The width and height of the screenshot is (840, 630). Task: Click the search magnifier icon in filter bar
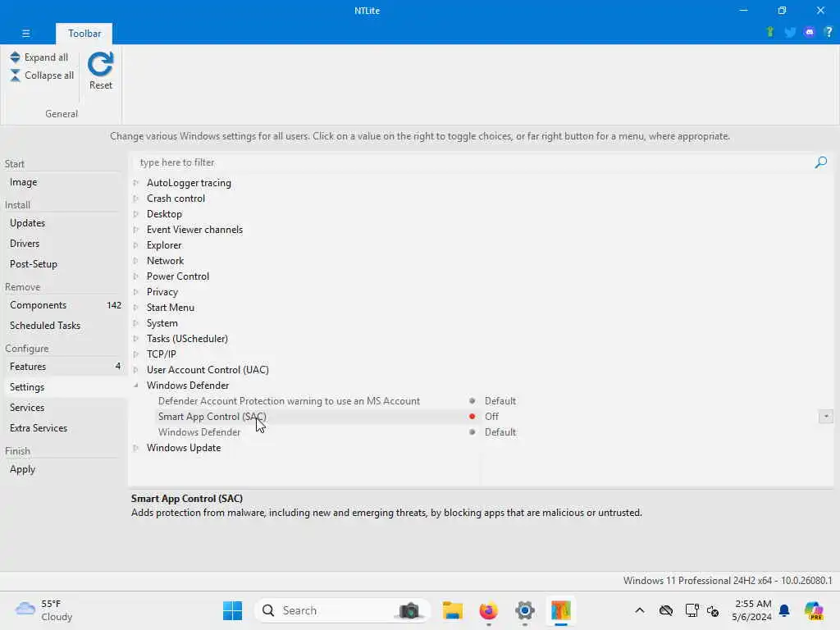820,162
